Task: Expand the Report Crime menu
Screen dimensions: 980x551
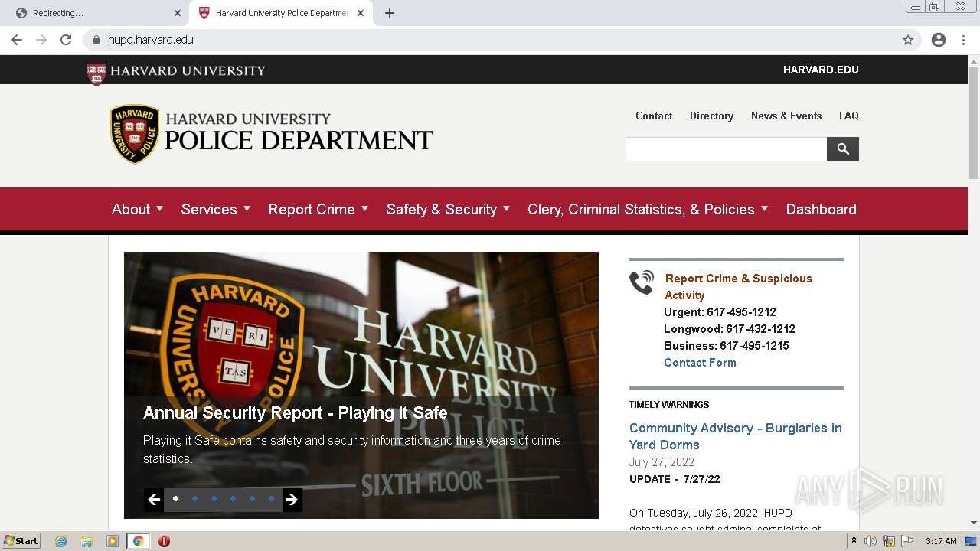Action: [318, 209]
